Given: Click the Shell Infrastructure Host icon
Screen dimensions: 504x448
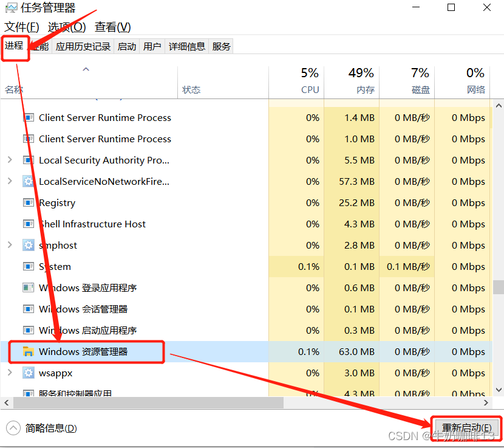Looking at the screenshot, I should coord(29,224).
